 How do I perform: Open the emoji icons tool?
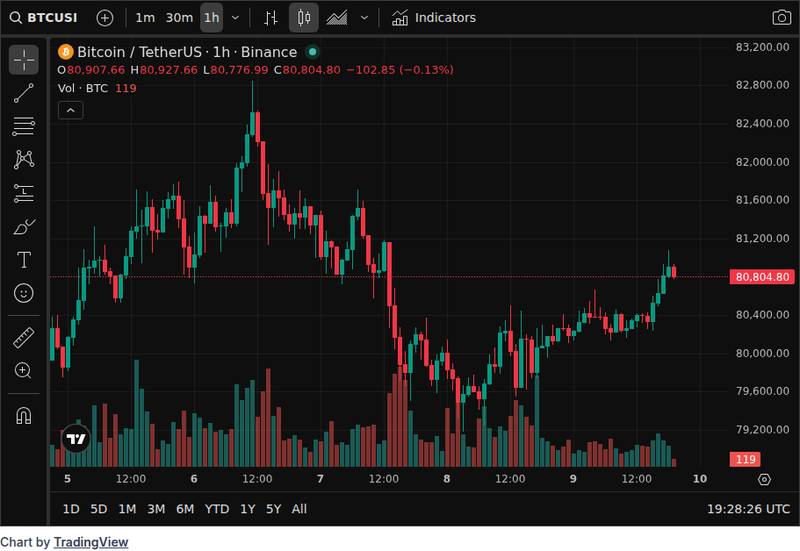coord(23,293)
